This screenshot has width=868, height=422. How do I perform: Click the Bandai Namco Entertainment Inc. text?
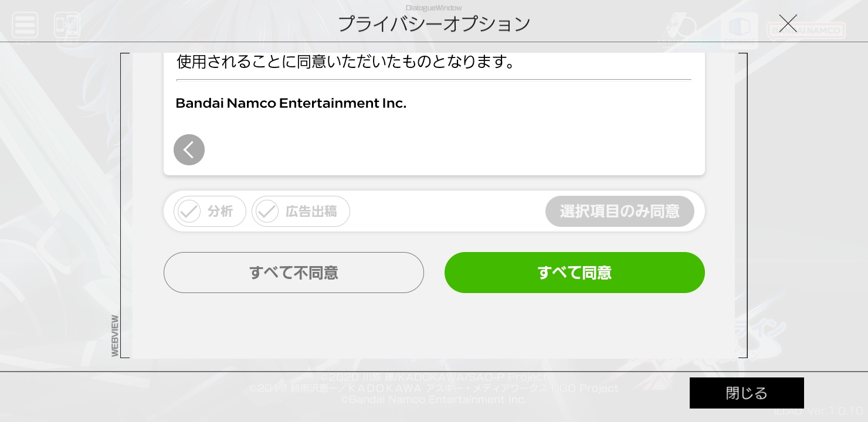pyautogui.click(x=291, y=103)
